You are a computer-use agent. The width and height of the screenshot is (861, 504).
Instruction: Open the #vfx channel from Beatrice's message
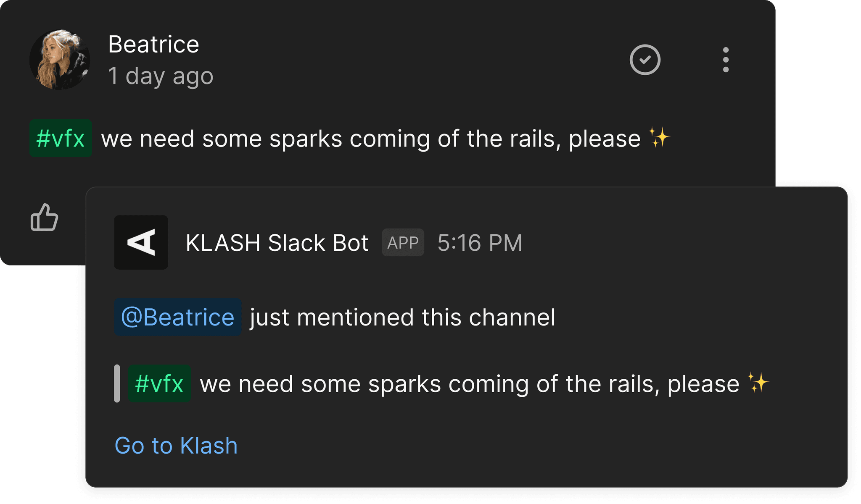pyautogui.click(x=61, y=138)
